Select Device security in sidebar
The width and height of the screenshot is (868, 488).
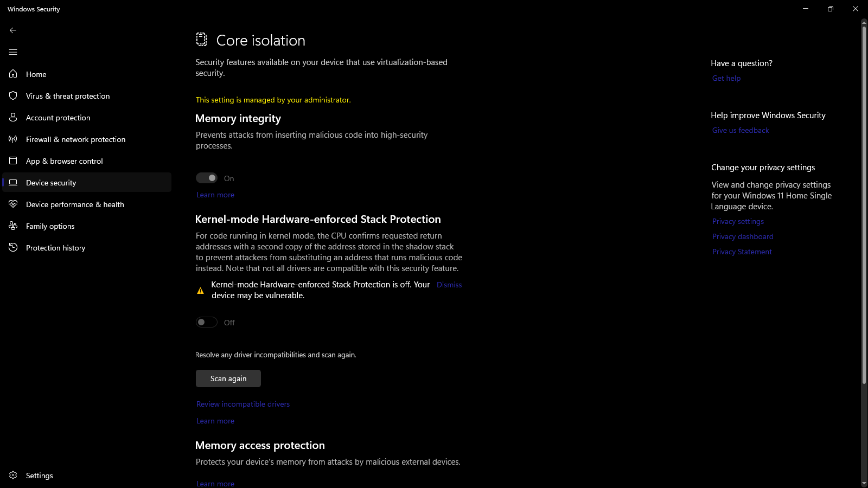[87, 182]
